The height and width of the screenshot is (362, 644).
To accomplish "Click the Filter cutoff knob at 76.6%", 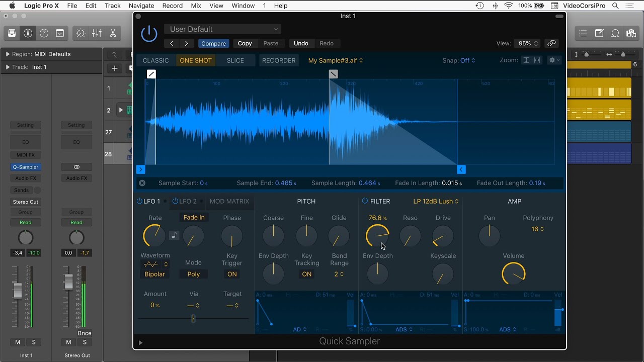I will point(377,236).
